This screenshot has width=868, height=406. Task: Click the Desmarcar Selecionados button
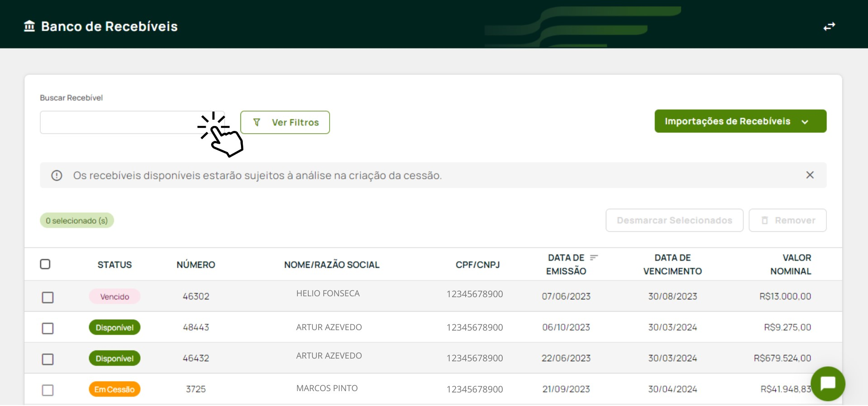pyautogui.click(x=674, y=220)
